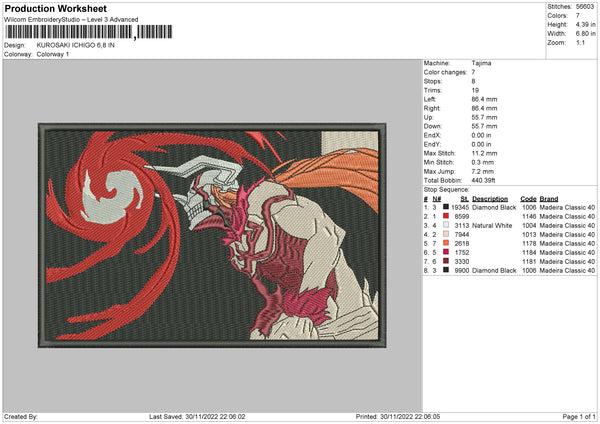Click the Max Jump value '7.2 mm'

click(x=483, y=171)
